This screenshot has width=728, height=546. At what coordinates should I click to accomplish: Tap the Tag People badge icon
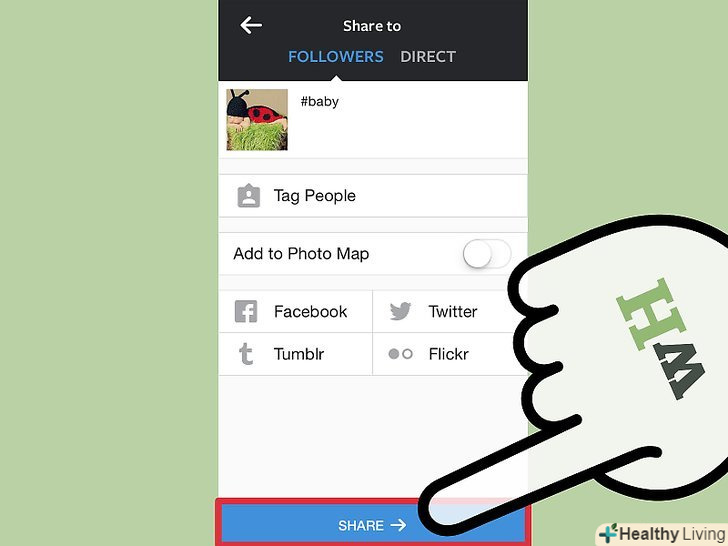pyautogui.click(x=249, y=195)
